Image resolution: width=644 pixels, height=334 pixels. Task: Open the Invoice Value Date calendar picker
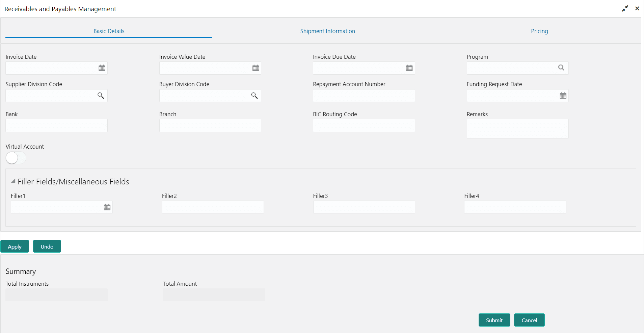point(256,68)
